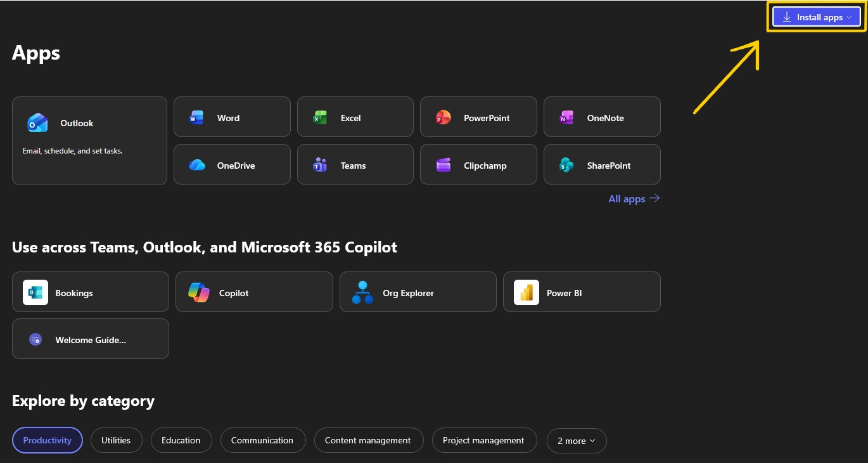868x463 pixels.
Task: Open the All apps arrow link
Action: pos(634,199)
